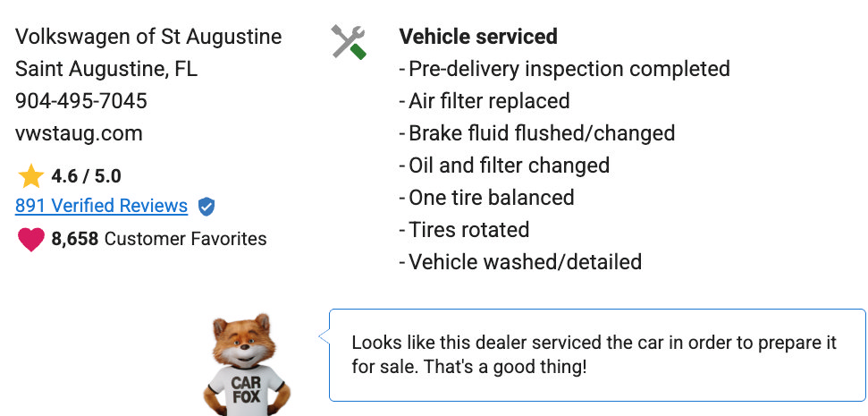Screen dimensions: 868x416
Task: Click the Air filter replaced entry
Action: pyautogui.click(x=485, y=101)
